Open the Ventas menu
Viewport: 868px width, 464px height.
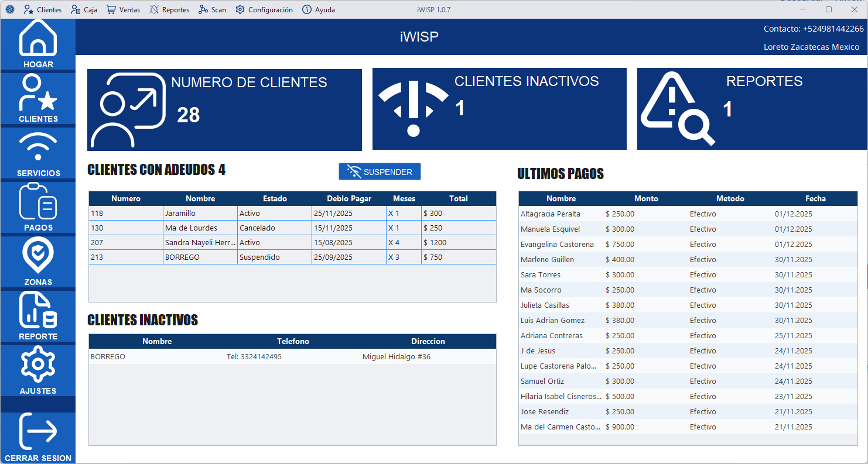coord(122,9)
